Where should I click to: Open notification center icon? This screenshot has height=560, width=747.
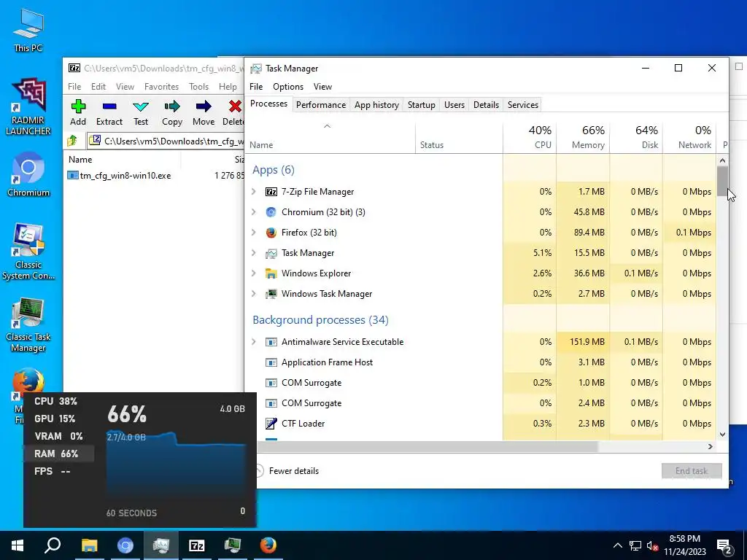(x=724, y=545)
